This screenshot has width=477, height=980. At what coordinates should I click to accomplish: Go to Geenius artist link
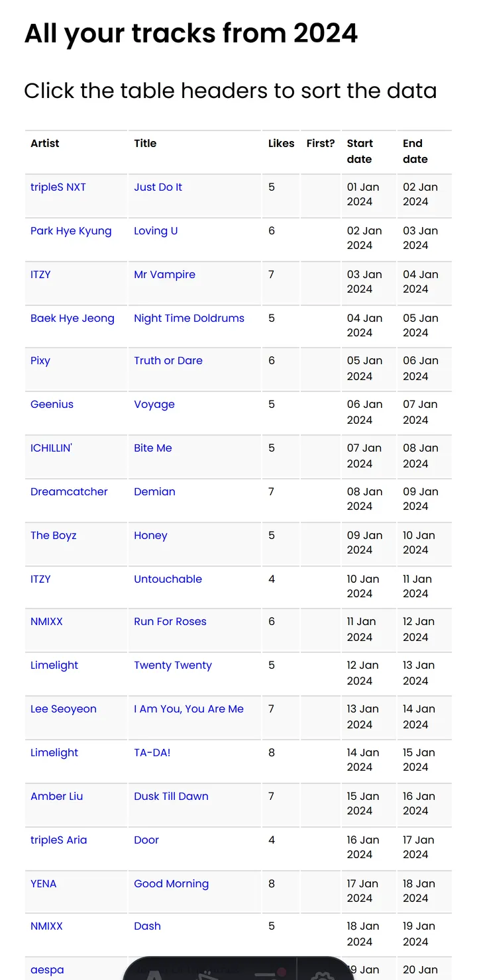pos(52,404)
